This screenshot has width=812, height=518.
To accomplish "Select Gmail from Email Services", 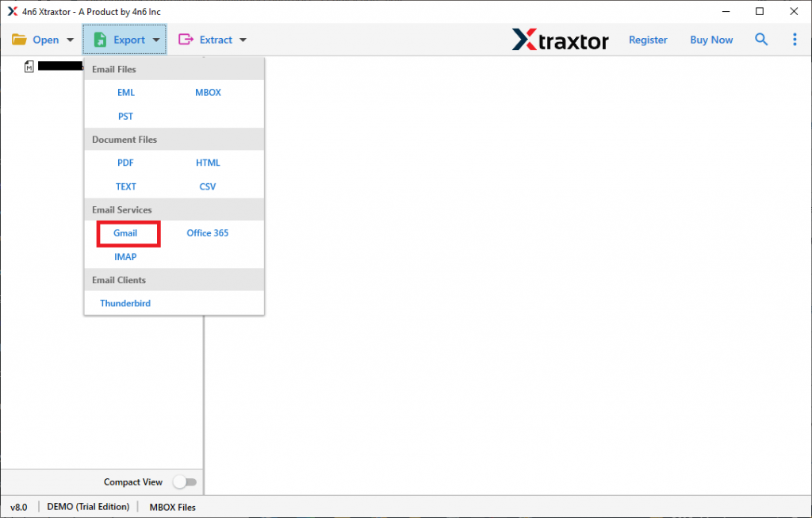I will [x=125, y=233].
